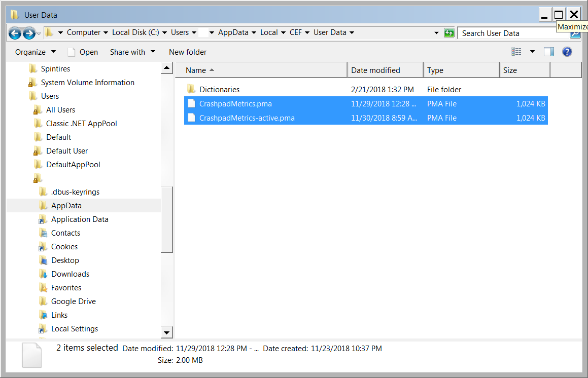
Task: Toggle the preview pane icon
Action: (x=548, y=52)
